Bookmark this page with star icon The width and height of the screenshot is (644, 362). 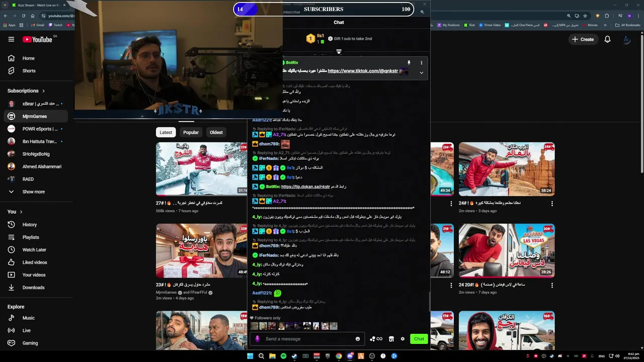point(585,16)
